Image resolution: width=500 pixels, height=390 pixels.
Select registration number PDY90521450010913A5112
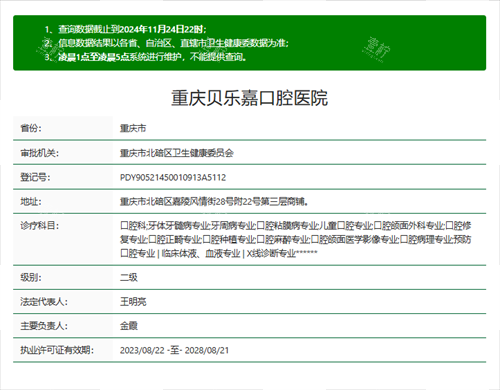173,177
